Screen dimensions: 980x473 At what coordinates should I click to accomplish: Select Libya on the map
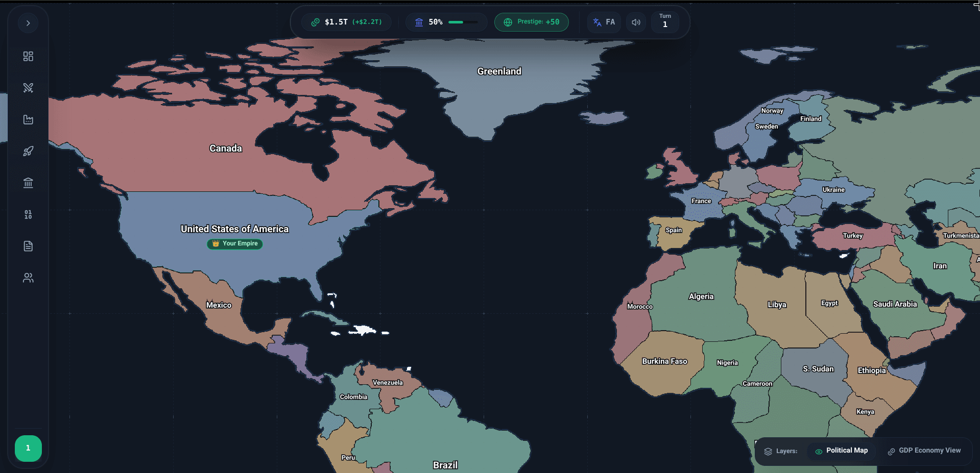coord(777,305)
